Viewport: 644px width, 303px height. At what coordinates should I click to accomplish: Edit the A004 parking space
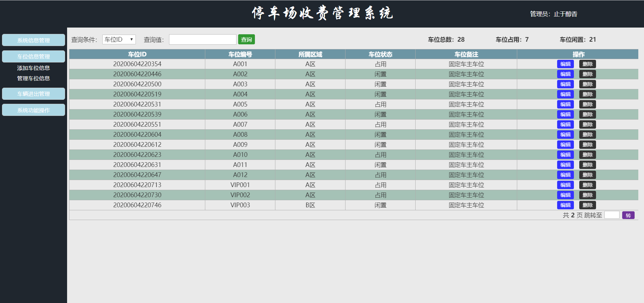(x=566, y=94)
